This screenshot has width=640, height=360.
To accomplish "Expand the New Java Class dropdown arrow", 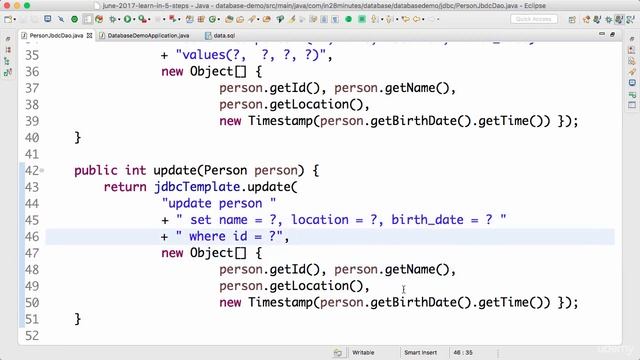I will 219,19.
